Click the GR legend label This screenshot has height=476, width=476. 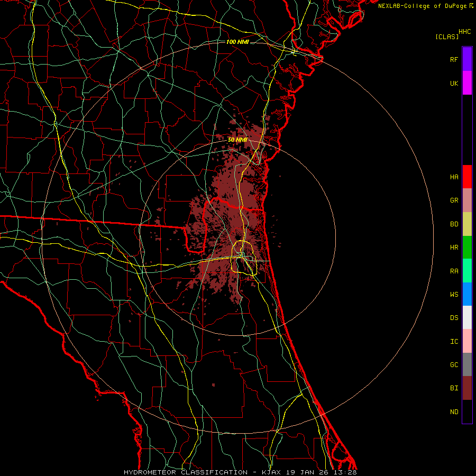click(x=454, y=200)
